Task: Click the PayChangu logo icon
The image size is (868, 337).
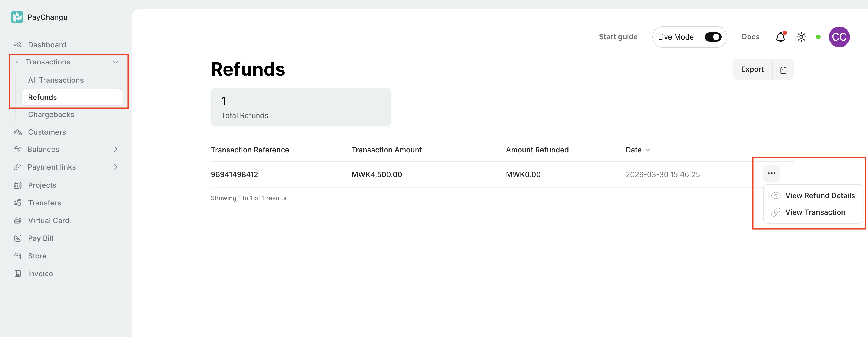Action: coord(17,17)
